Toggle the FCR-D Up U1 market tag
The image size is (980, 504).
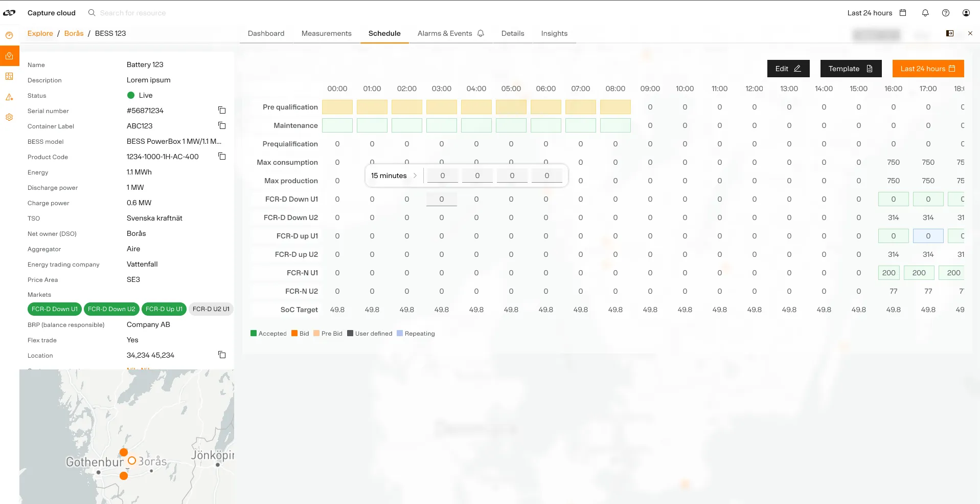[164, 309]
